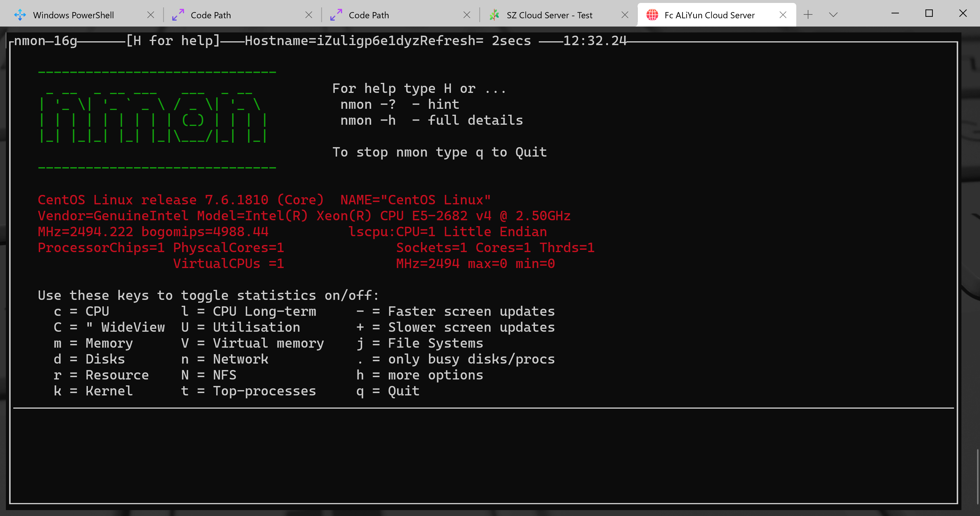The image size is (980, 516).
Task: Click the first Code Path tab icon
Action: tap(178, 15)
